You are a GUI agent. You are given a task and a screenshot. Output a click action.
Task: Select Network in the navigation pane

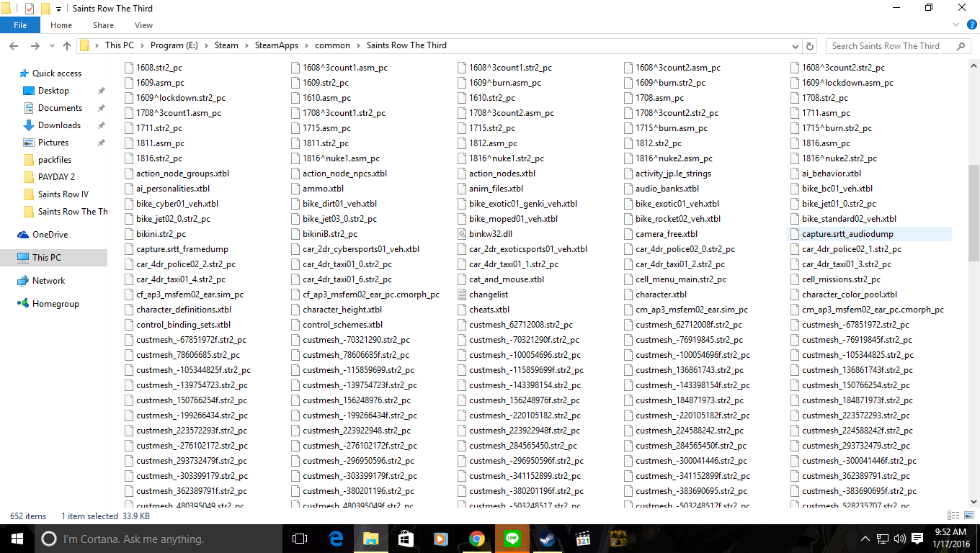coord(48,281)
